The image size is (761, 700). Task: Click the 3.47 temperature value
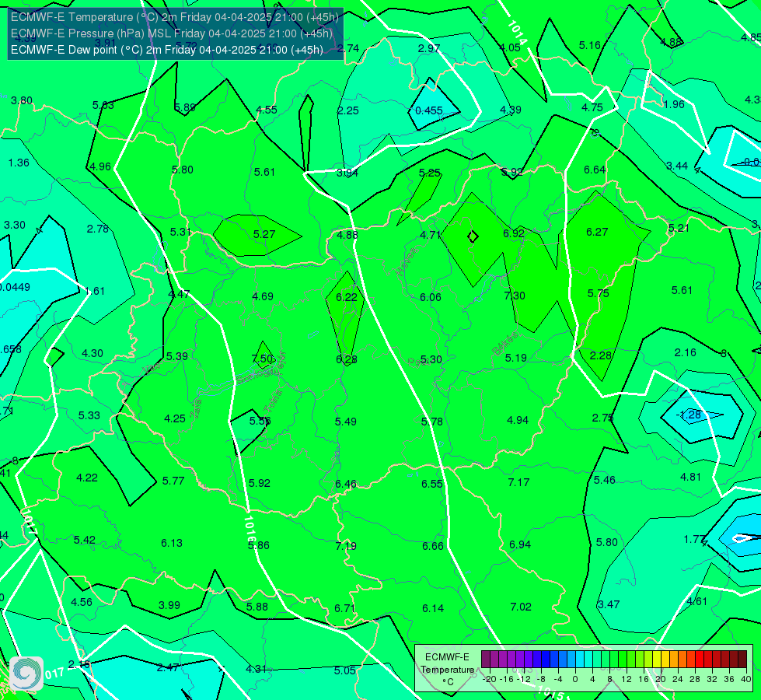[x=609, y=605]
